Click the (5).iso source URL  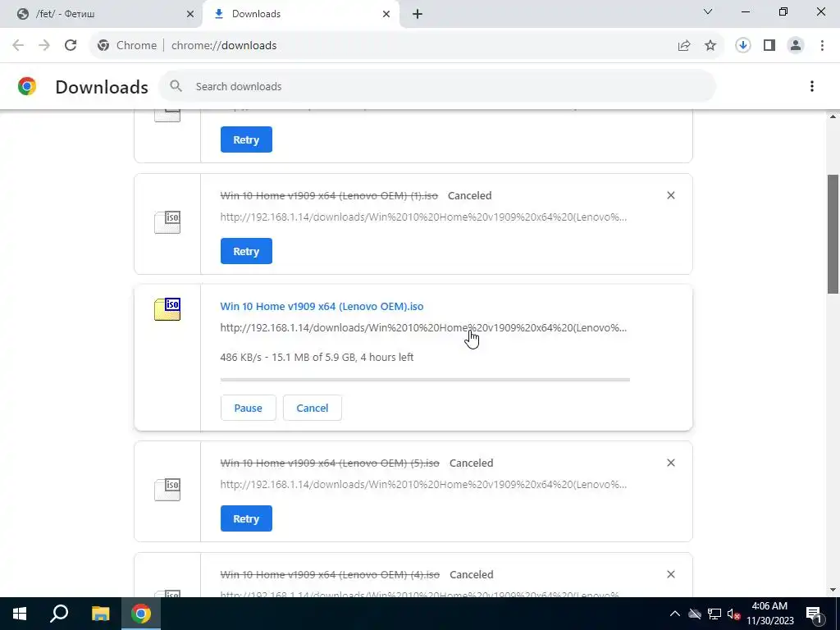(423, 484)
